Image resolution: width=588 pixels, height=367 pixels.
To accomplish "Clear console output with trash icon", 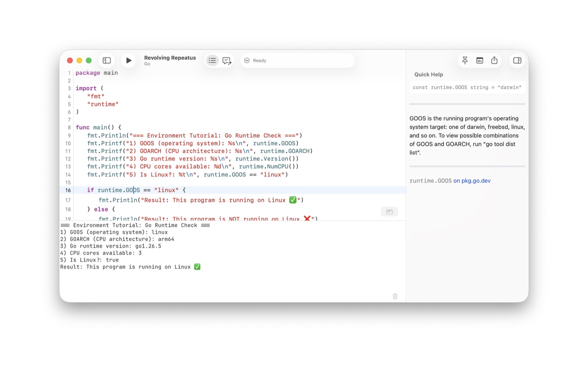I will click(x=395, y=296).
